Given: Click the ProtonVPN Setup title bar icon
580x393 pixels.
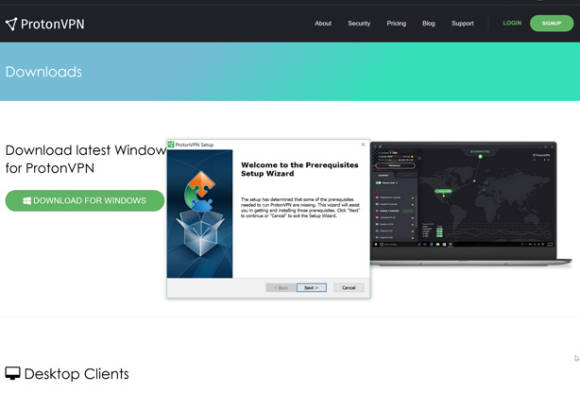Looking at the screenshot, I should [x=171, y=144].
